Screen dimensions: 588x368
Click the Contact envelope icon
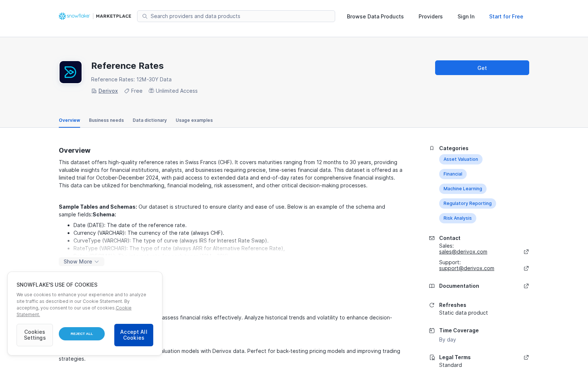(x=432, y=238)
